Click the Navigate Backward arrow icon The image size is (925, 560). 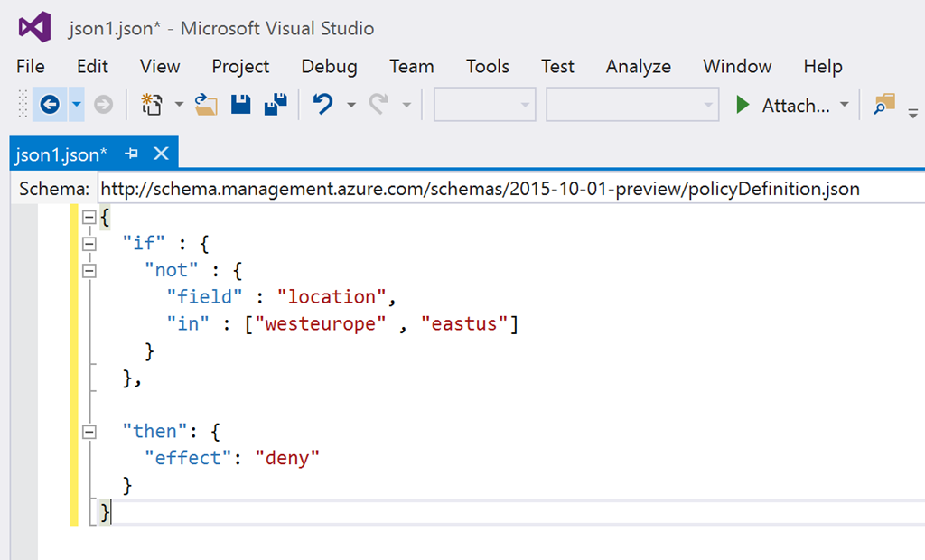(x=50, y=105)
